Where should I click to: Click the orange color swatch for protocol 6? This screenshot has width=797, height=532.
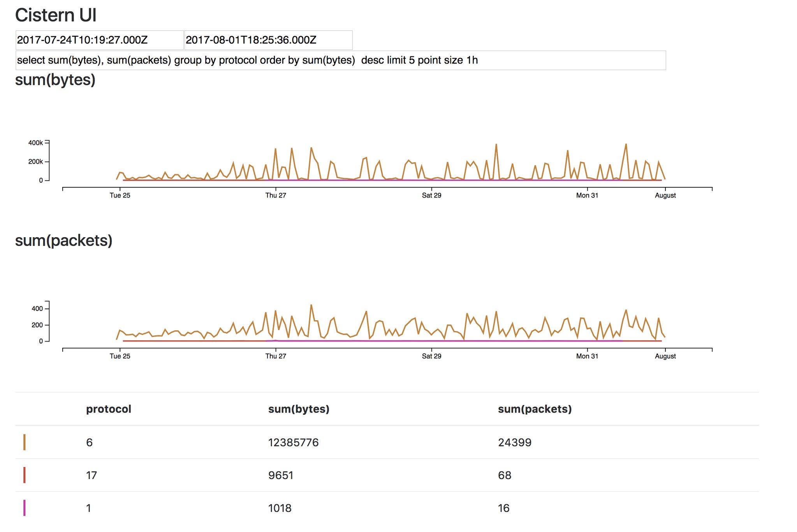coord(25,442)
